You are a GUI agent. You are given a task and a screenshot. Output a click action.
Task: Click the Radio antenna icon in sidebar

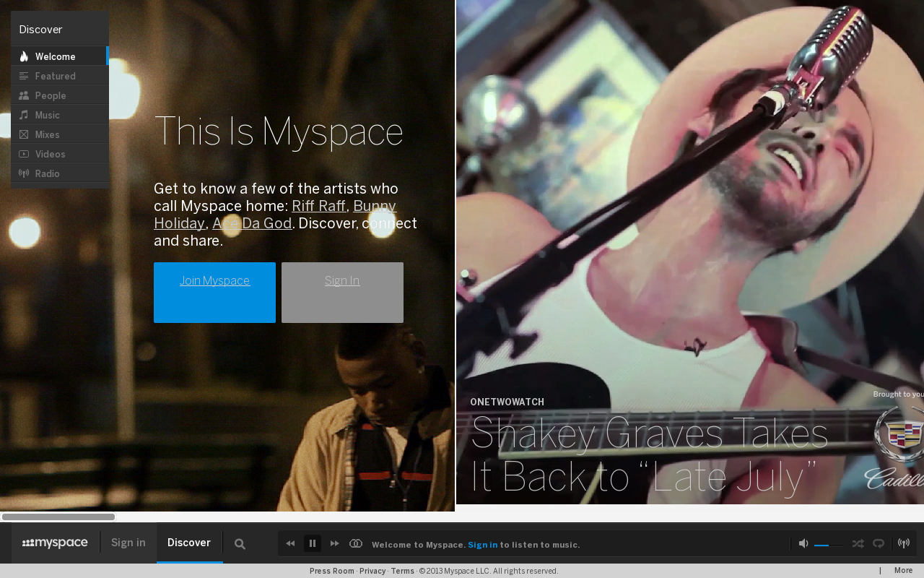24,173
